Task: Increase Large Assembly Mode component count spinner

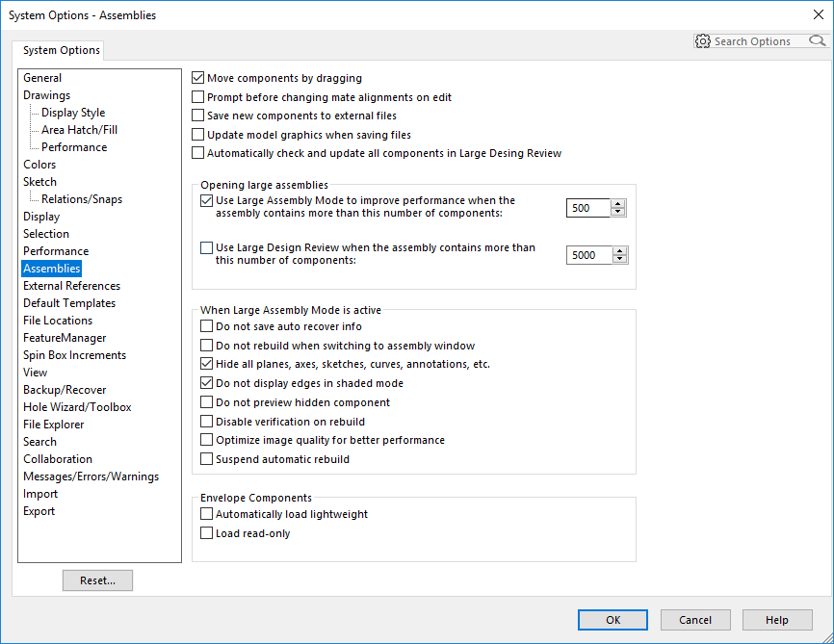Action: pyautogui.click(x=617, y=204)
